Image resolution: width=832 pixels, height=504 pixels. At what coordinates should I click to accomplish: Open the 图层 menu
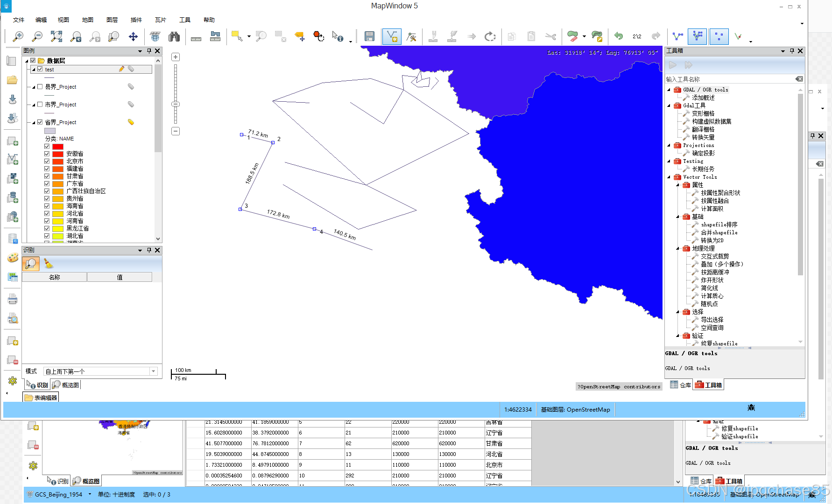pyautogui.click(x=112, y=20)
